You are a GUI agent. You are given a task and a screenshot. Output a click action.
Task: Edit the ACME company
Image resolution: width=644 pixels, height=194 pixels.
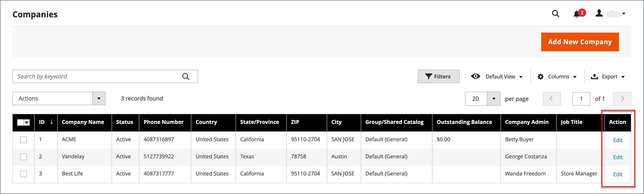[618, 140]
